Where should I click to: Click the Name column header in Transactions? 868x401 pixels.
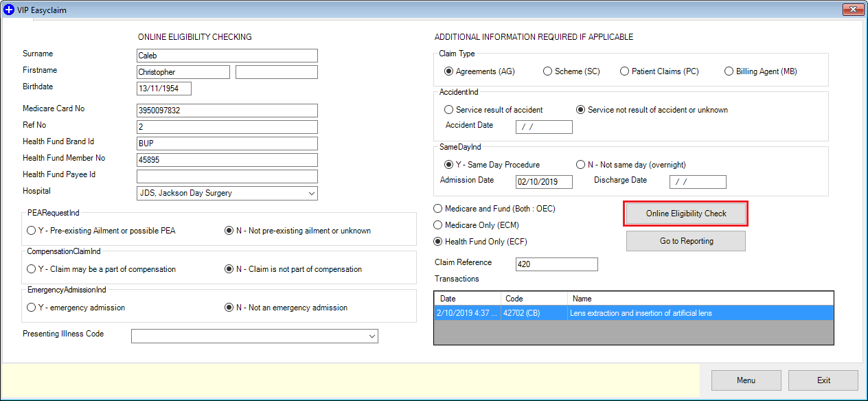[x=700, y=299]
